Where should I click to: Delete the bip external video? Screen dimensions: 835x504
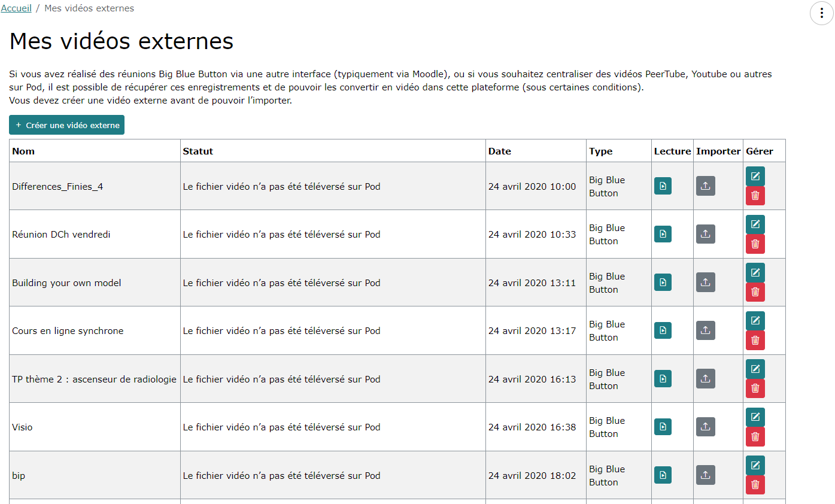coord(755,485)
